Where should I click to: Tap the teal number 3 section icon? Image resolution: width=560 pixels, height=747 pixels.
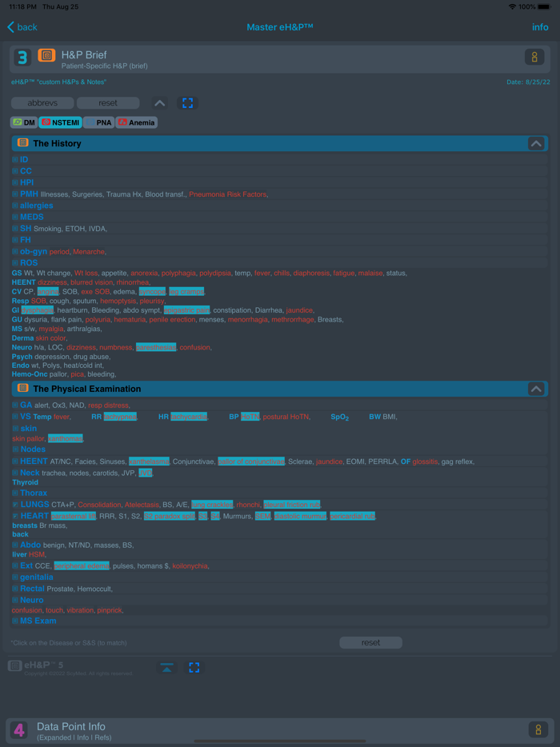[x=22, y=57]
